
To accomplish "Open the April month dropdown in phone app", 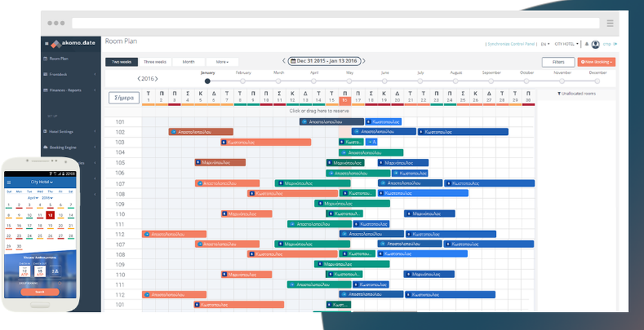I will (33, 198).
